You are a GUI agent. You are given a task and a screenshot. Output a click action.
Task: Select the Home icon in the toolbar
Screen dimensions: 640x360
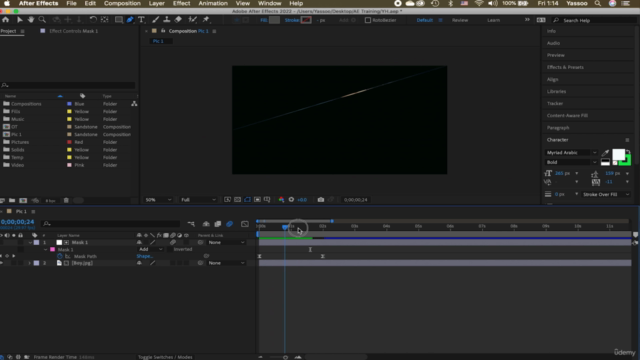tap(5, 20)
